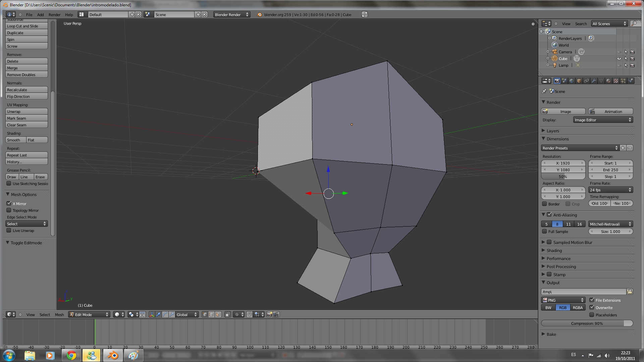
Task: Adjust the Compression 90% slider
Action: tap(587, 323)
